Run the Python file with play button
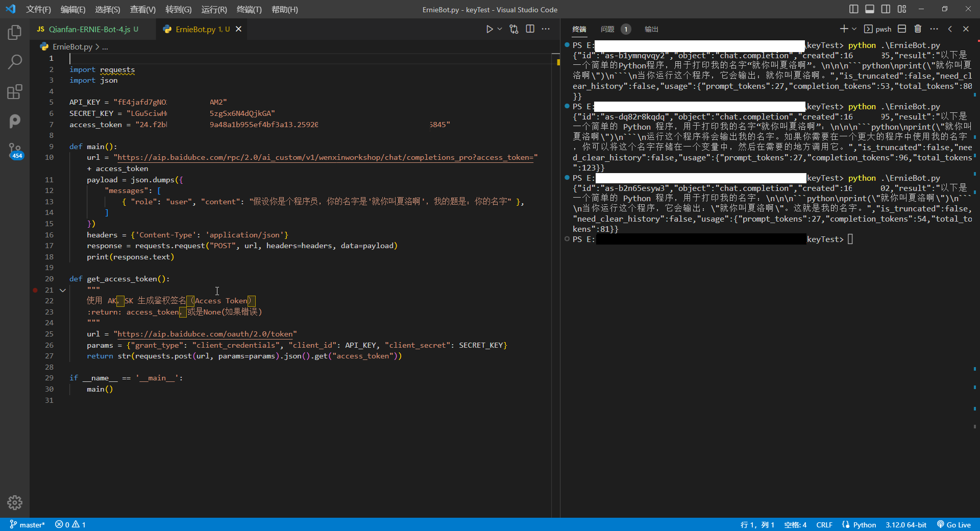The width and height of the screenshot is (980, 531). pyautogui.click(x=489, y=29)
